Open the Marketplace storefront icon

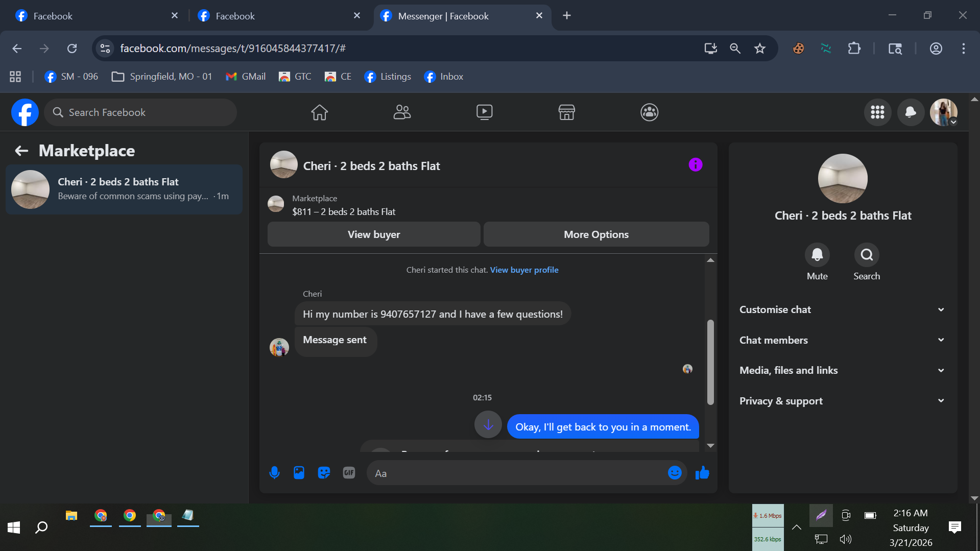pos(566,112)
